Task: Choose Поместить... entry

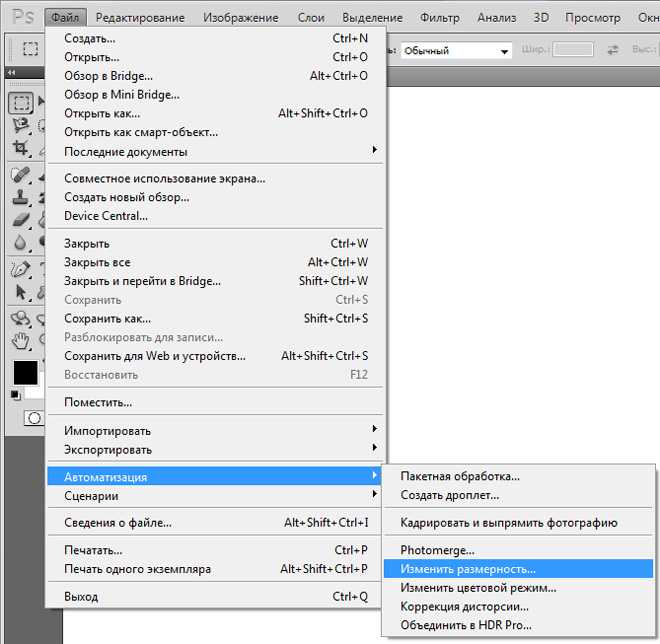Action: click(x=215, y=402)
